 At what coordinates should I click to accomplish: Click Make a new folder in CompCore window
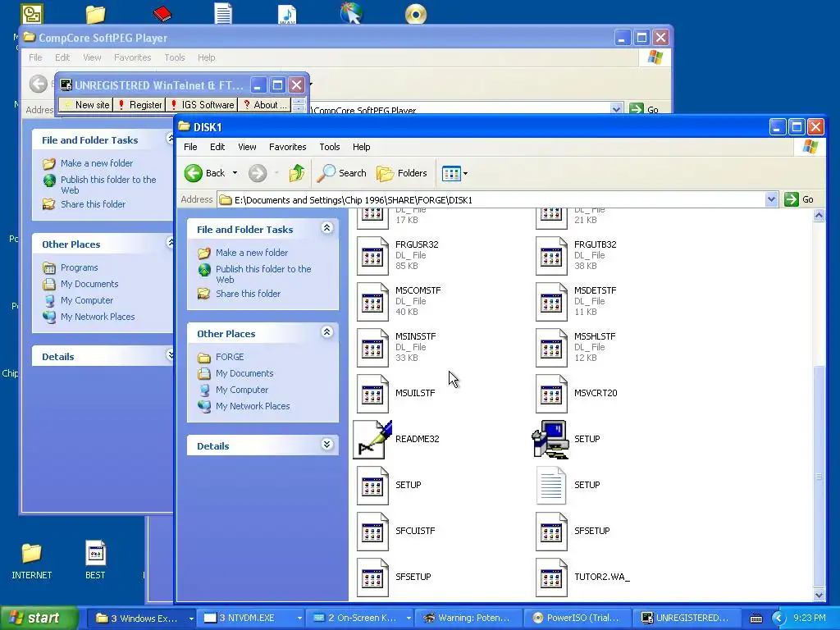click(x=97, y=163)
